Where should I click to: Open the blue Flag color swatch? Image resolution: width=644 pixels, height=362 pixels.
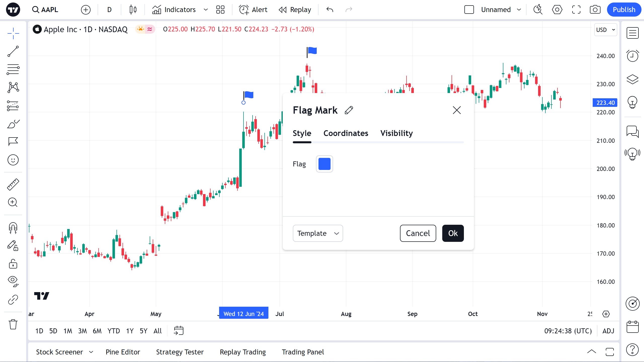pyautogui.click(x=324, y=164)
